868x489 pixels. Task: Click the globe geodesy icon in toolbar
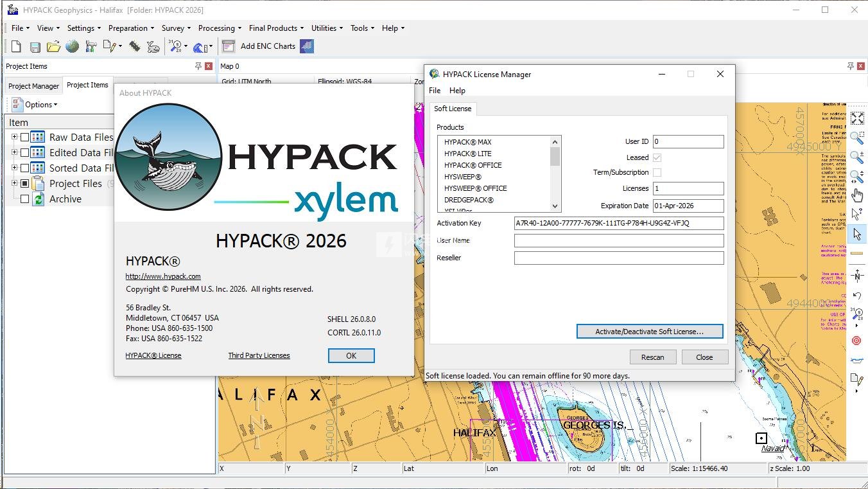[x=72, y=46]
